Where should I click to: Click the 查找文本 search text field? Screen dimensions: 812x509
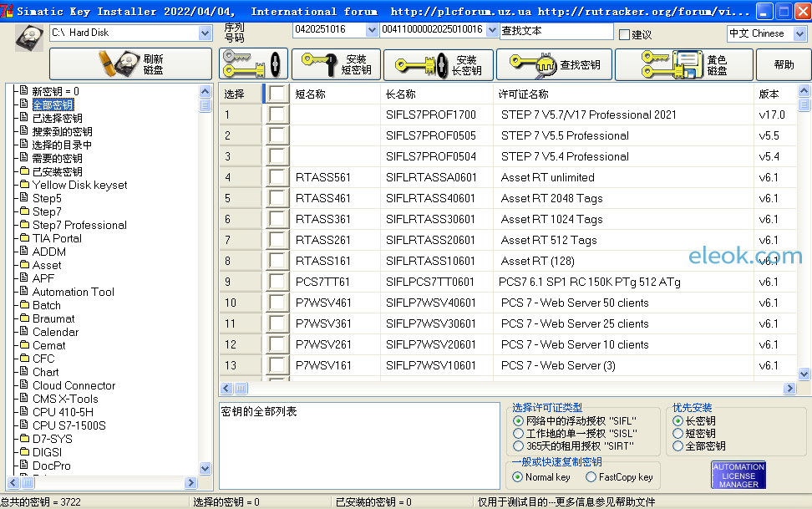coord(556,31)
